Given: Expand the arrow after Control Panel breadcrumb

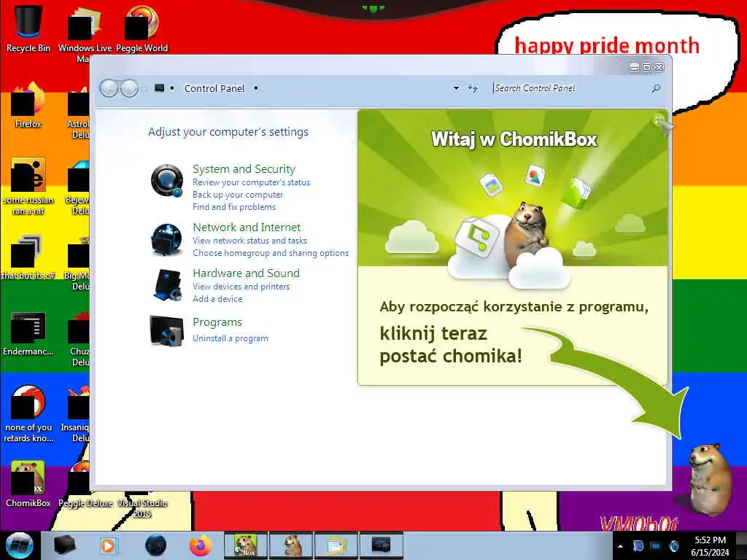Looking at the screenshot, I should click(256, 88).
